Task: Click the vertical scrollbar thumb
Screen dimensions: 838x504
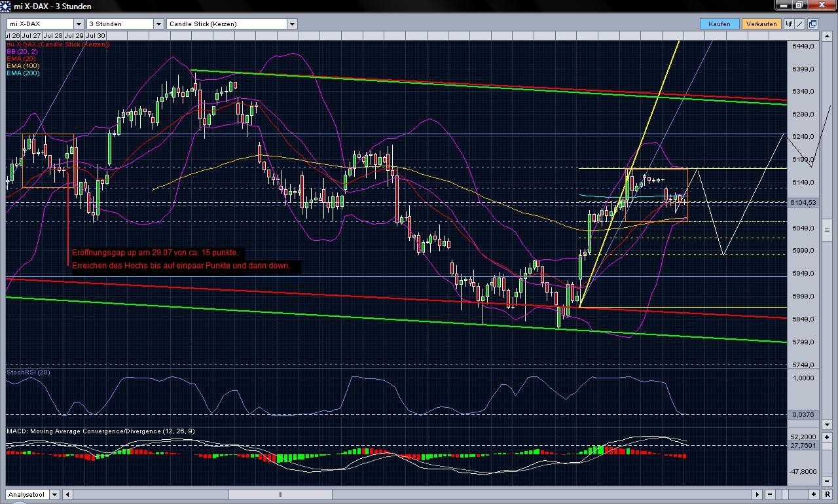Action: (828, 230)
